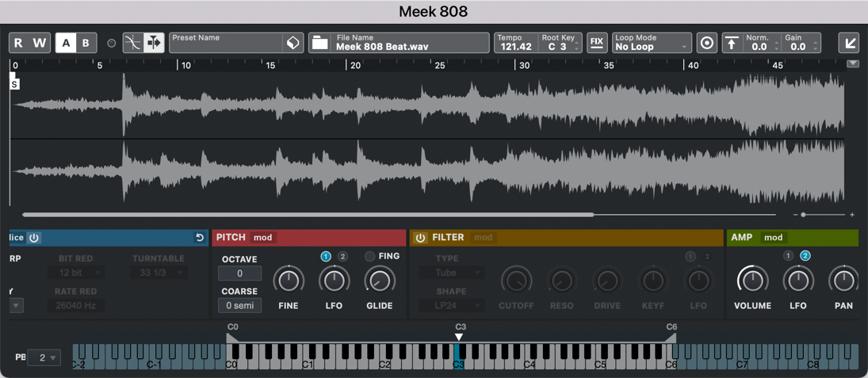Click the snap-to-zero-crossing curve icon
Viewport: 868px width, 378px height.
(132, 43)
